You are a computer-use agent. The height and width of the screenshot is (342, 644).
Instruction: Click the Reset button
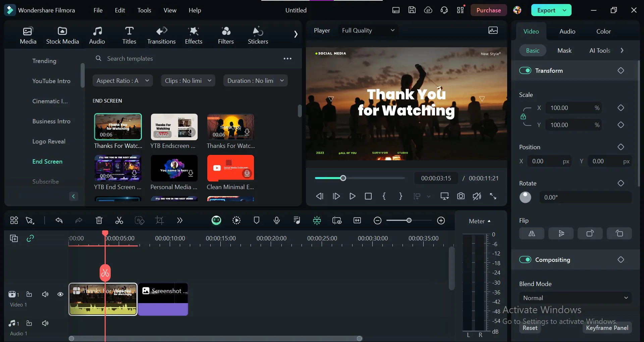coord(530,328)
